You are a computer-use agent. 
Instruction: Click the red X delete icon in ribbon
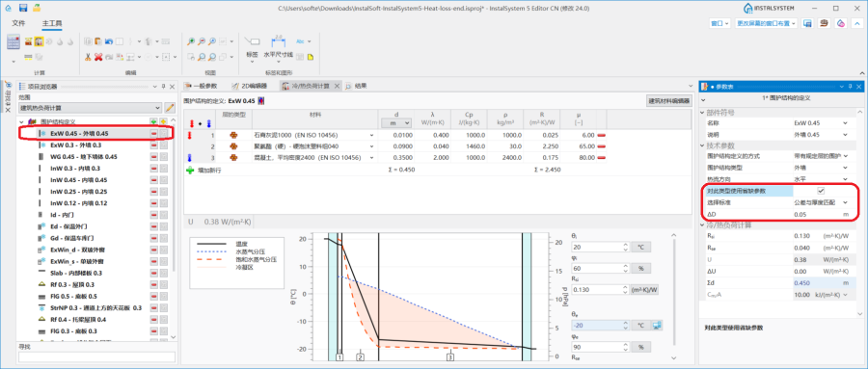98,57
